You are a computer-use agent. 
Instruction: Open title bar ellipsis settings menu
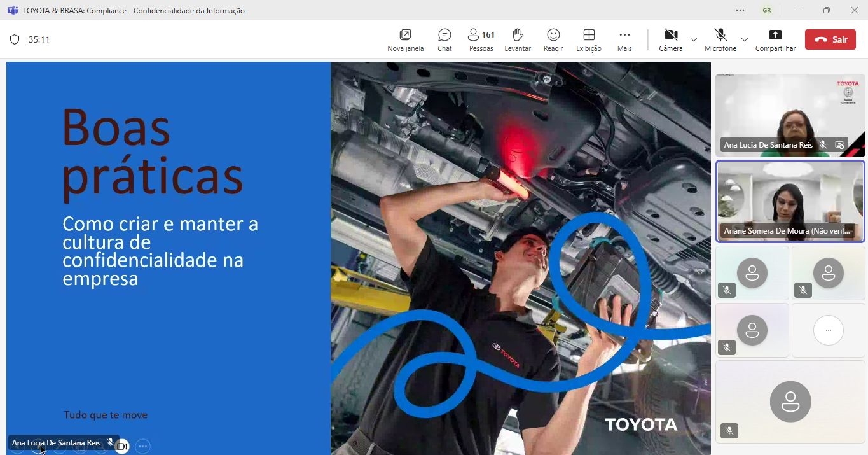click(740, 10)
